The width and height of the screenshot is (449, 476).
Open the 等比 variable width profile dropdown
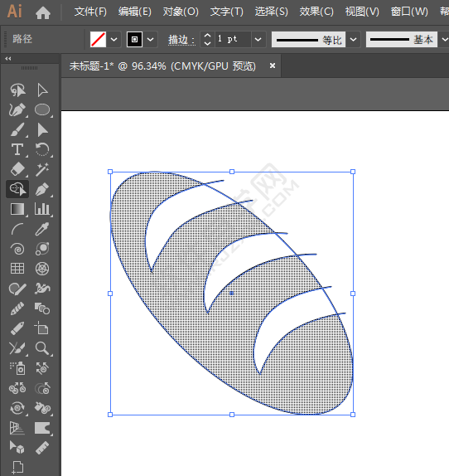353,40
